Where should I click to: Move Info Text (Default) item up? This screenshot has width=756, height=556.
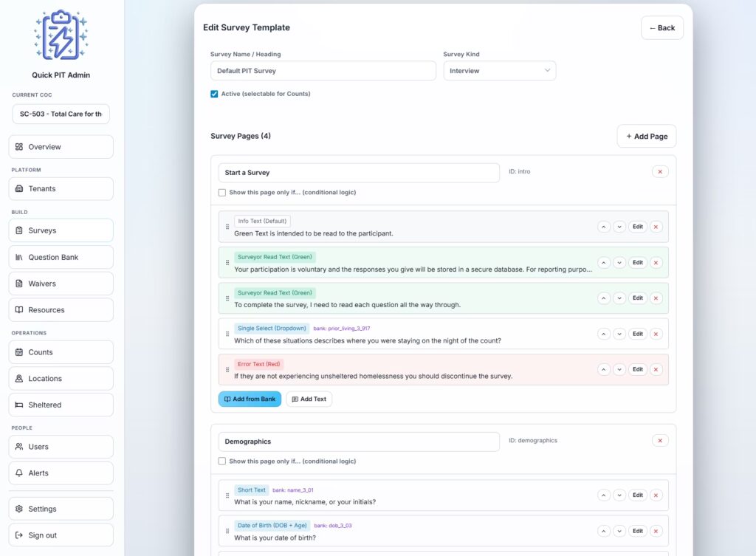pyautogui.click(x=604, y=227)
